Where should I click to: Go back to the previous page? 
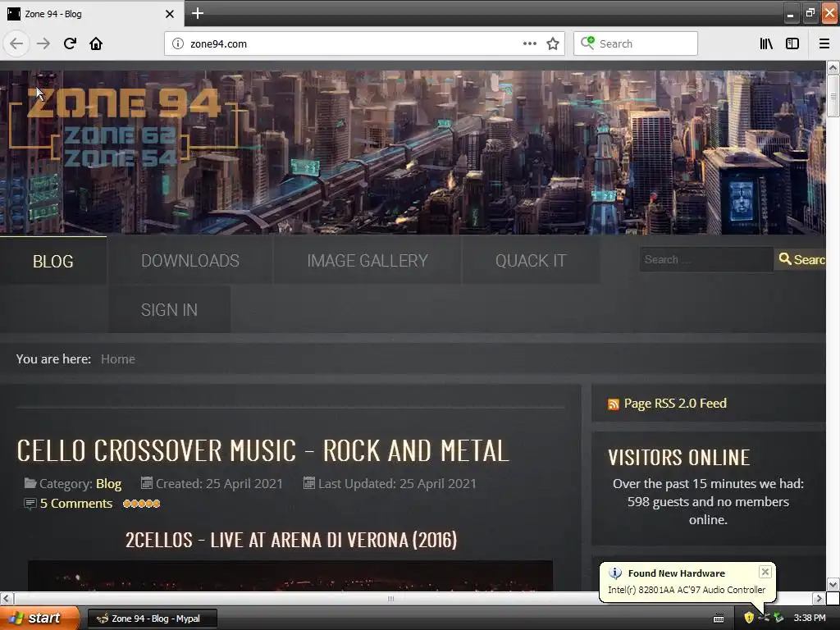[16, 43]
